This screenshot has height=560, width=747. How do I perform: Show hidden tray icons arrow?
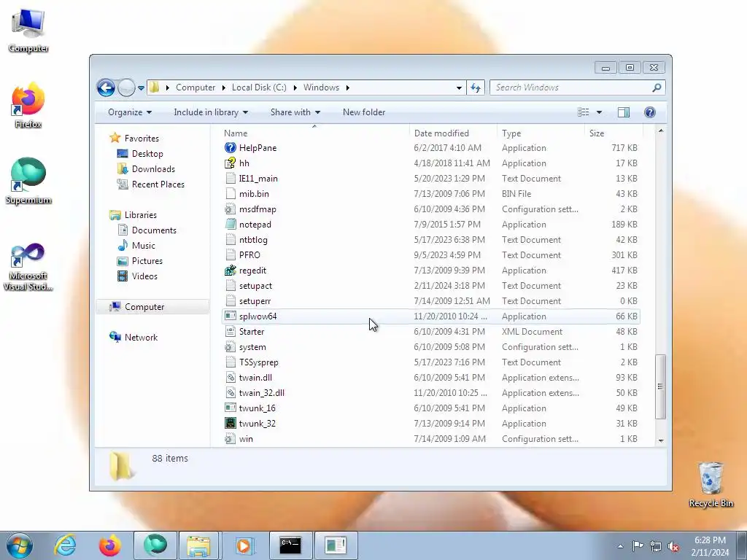tap(620, 547)
